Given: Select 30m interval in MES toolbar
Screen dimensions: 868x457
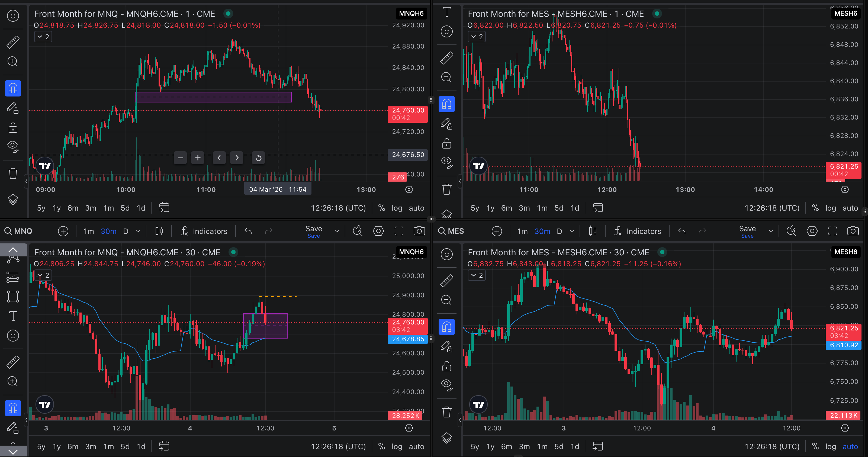Looking at the screenshot, I should pos(542,231).
